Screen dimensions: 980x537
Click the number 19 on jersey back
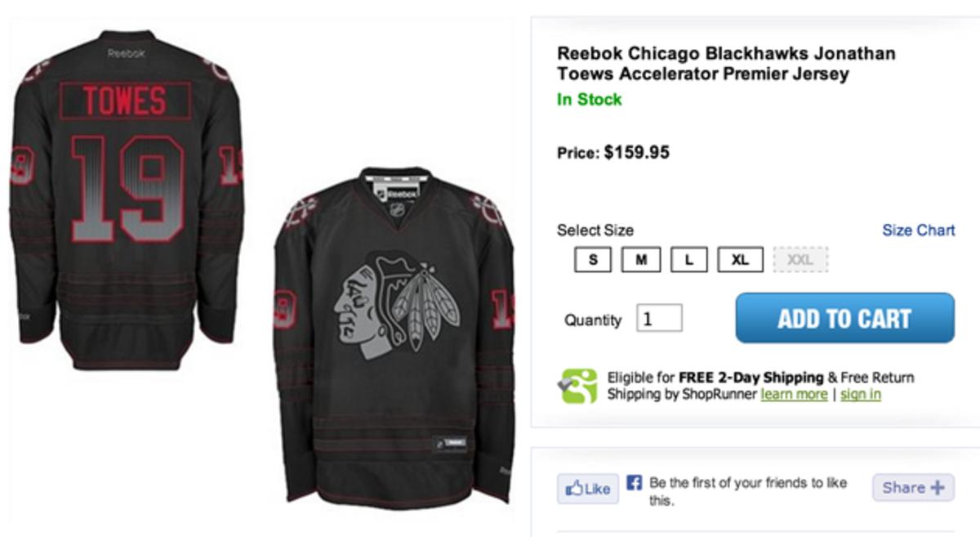pos(127,188)
